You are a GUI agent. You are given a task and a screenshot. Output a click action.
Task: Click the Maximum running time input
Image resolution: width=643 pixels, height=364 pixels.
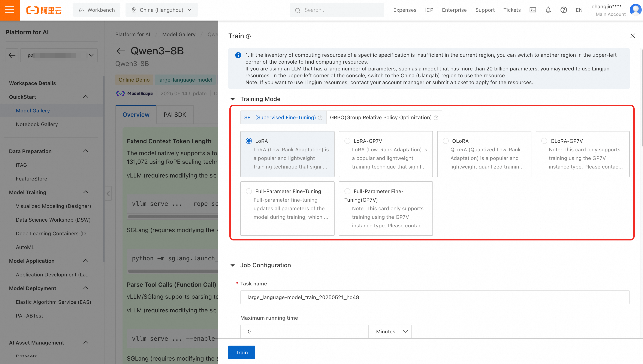click(x=304, y=331)
